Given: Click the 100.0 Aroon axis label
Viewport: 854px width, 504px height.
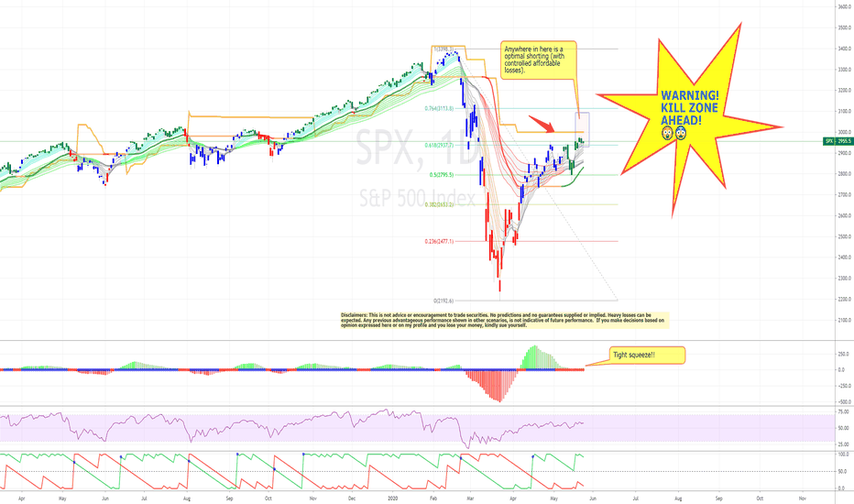Looking at the screenshot, I should point(843,455).
